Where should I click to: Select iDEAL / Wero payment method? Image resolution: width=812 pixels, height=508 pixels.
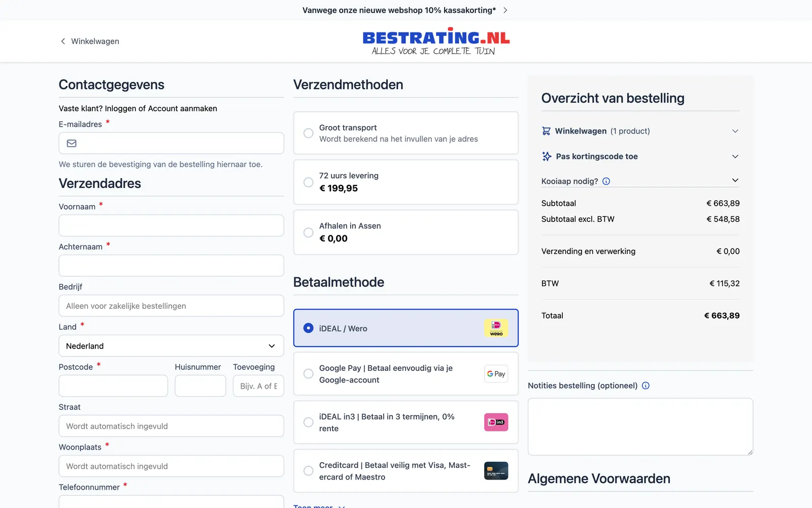click(406, 328)
